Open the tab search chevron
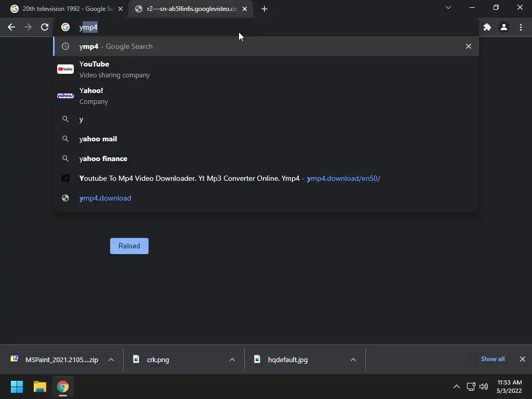 pyautogui.click(x=448, y=7)
